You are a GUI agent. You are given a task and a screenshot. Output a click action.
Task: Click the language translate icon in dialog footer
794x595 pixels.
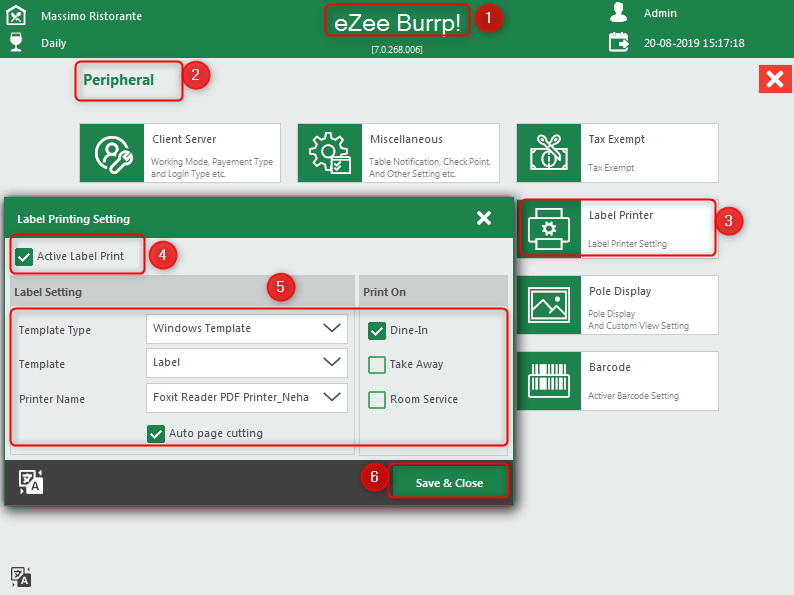(x=31, y=482)
